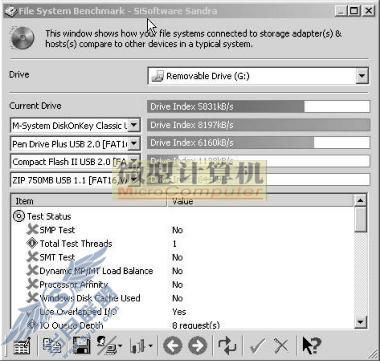Click the diamond icon beside Total Test Threads

pos(32,243)
